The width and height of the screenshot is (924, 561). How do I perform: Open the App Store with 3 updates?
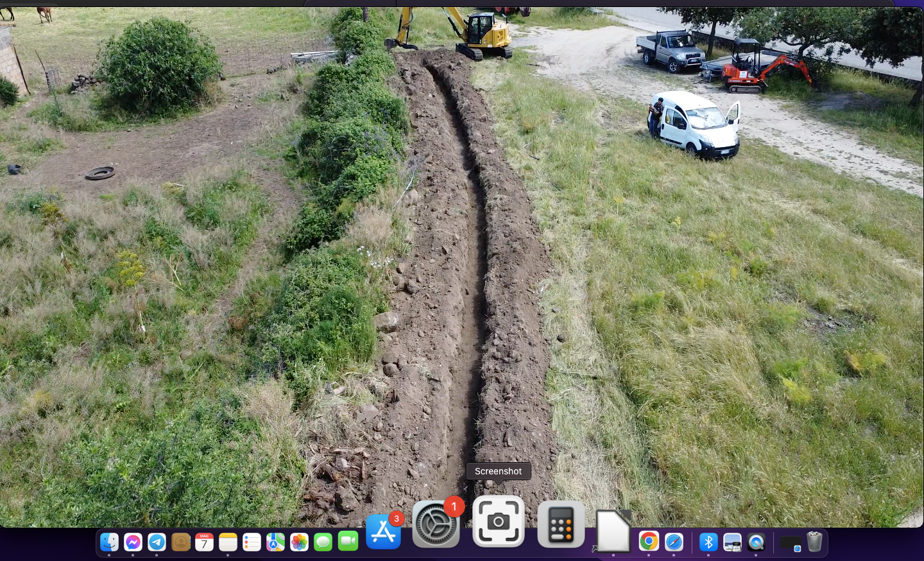[x=384, y=531]
